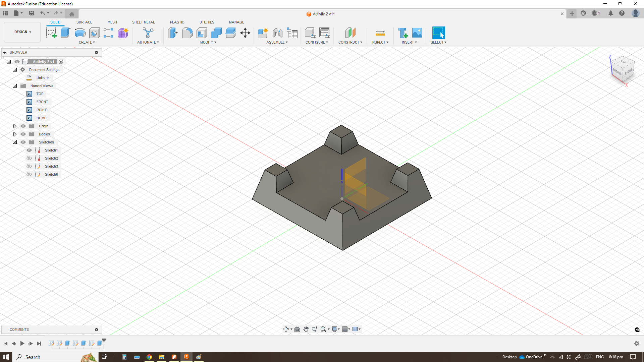Click the New Component icon
644x362 pixels.
coord(263,33)
